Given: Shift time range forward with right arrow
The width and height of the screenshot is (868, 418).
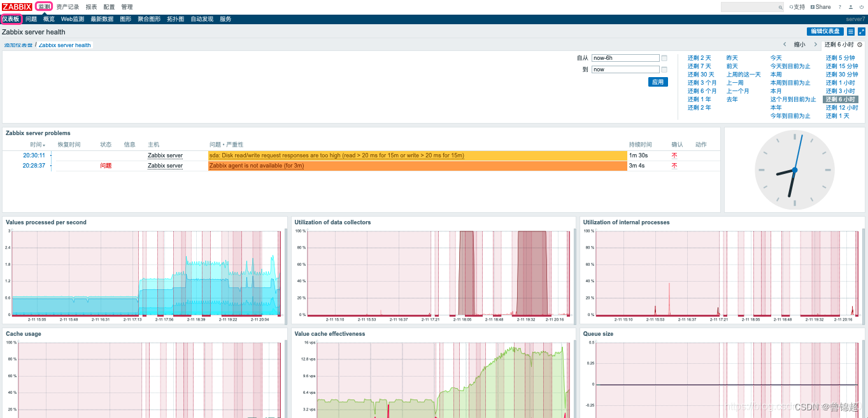Looking at the screenshot, I should point(815,45).
